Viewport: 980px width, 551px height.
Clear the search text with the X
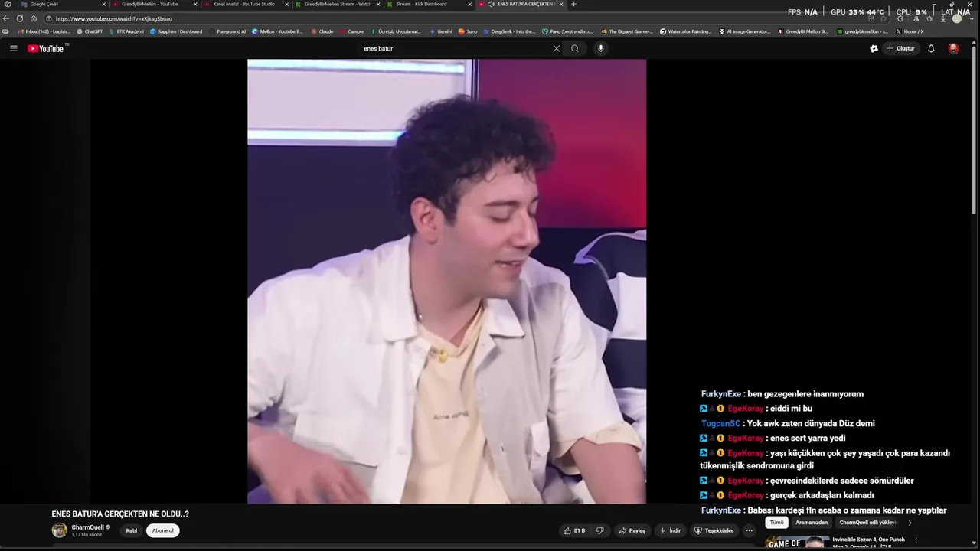tap(557, 48)
